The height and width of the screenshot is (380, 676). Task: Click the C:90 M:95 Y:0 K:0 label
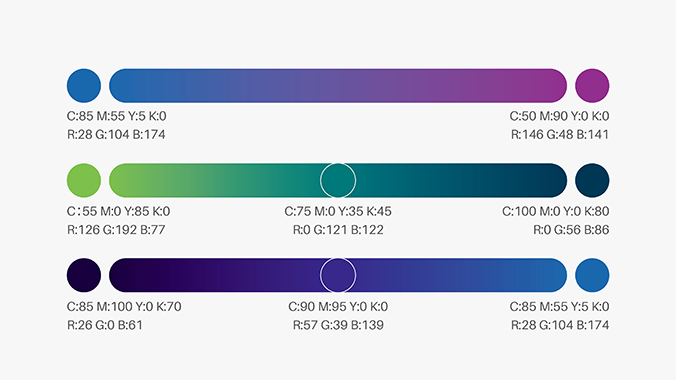pos(338,307)
